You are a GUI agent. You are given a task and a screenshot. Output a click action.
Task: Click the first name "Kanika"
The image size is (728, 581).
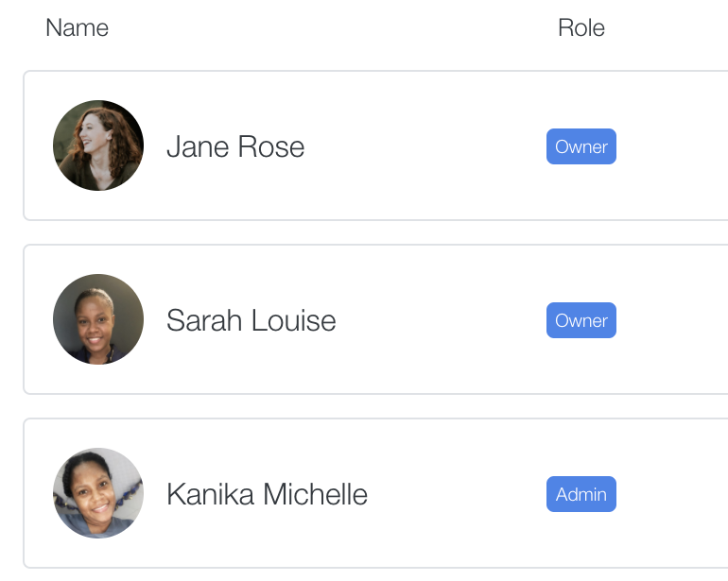coord(210,494)
